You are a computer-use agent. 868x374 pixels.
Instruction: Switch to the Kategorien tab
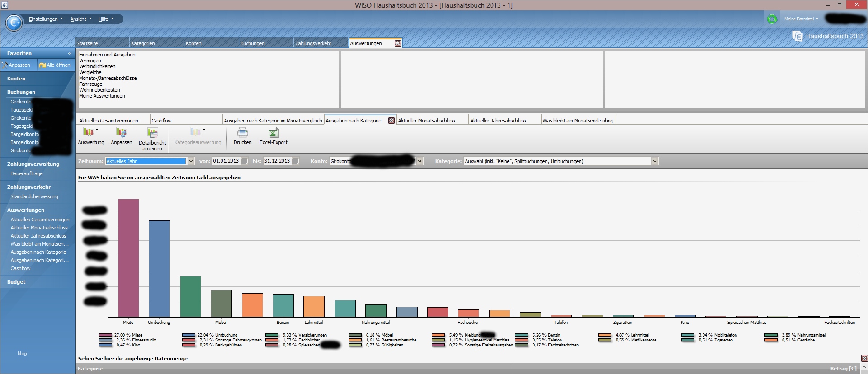pyautogui.click(x=156, y=43)
